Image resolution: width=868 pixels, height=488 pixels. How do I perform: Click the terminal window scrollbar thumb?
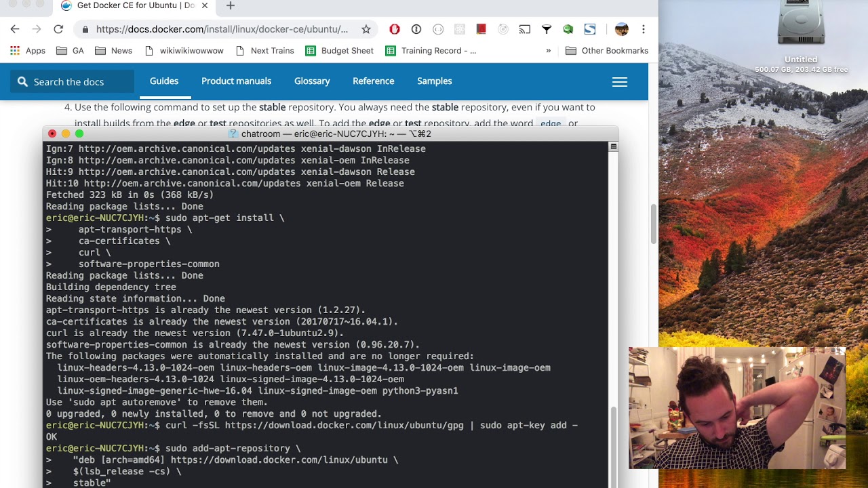click(613, 447)
